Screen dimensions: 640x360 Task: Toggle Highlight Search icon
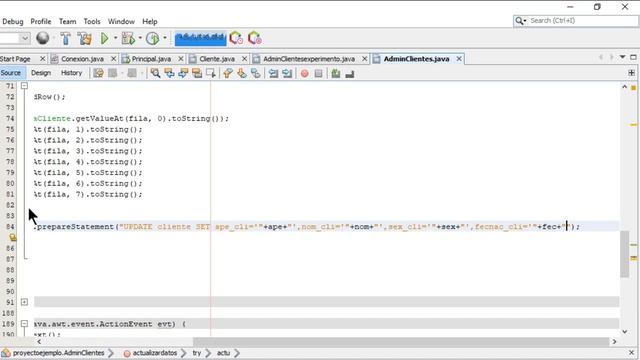click(x=197, y=73)
